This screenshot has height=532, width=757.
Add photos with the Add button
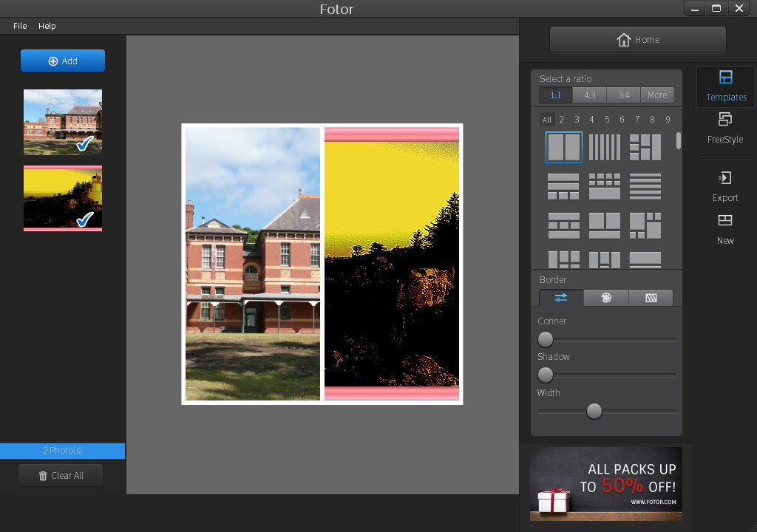click(x=63, y=61)
